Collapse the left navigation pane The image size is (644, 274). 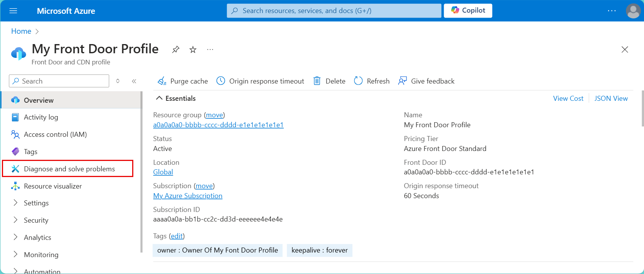coord(134,81)
